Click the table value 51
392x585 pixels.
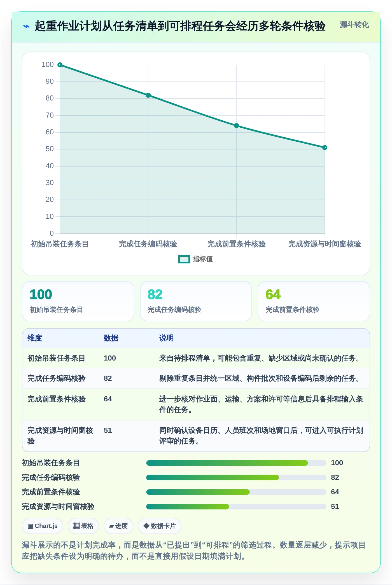pyautogui.click(x=108, y=430)
